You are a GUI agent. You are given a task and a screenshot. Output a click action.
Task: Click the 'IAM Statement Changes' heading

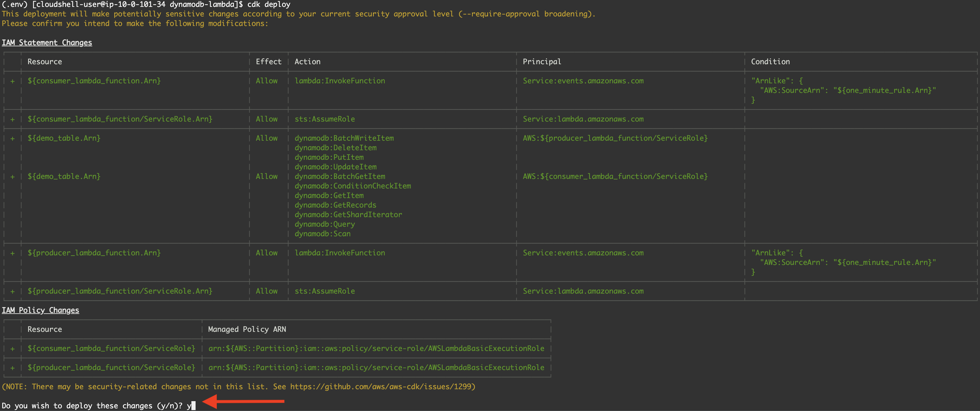click(x=47, y=42)
